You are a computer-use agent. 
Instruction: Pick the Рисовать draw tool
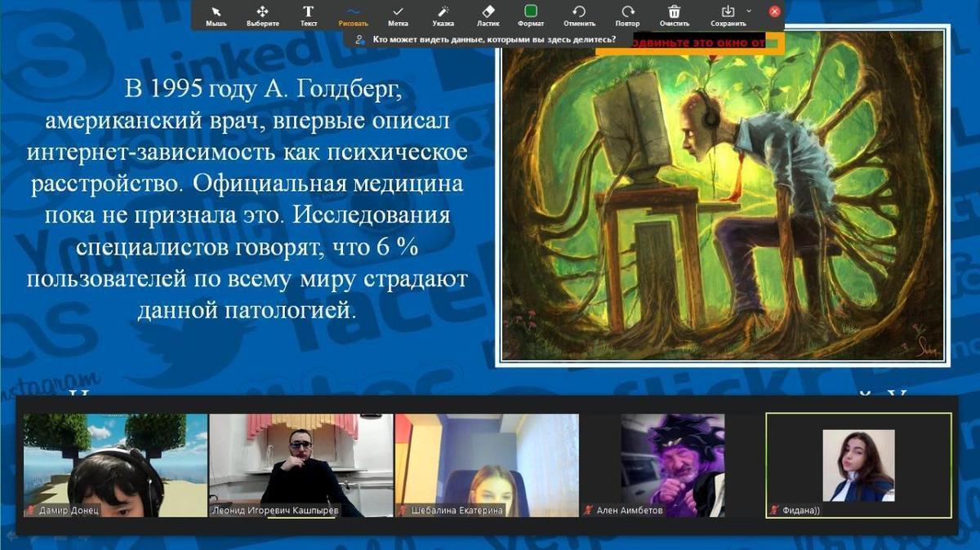point(353,15)
